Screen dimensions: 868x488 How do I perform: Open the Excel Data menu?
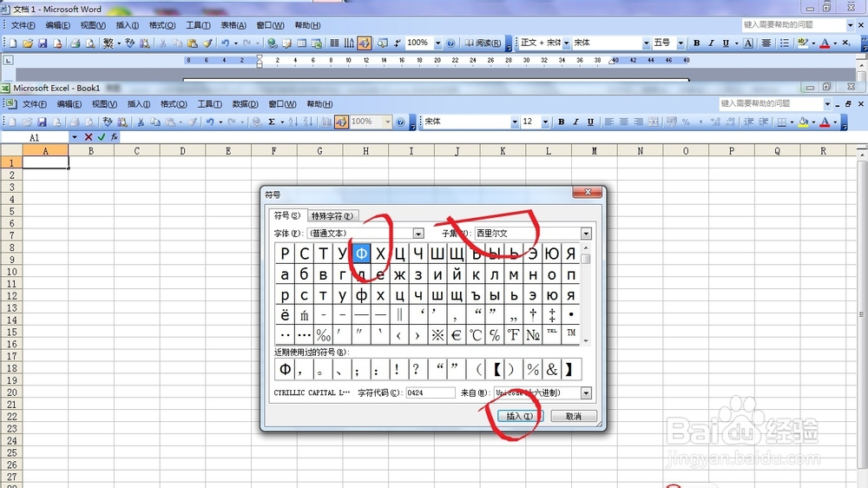(246, 104)
